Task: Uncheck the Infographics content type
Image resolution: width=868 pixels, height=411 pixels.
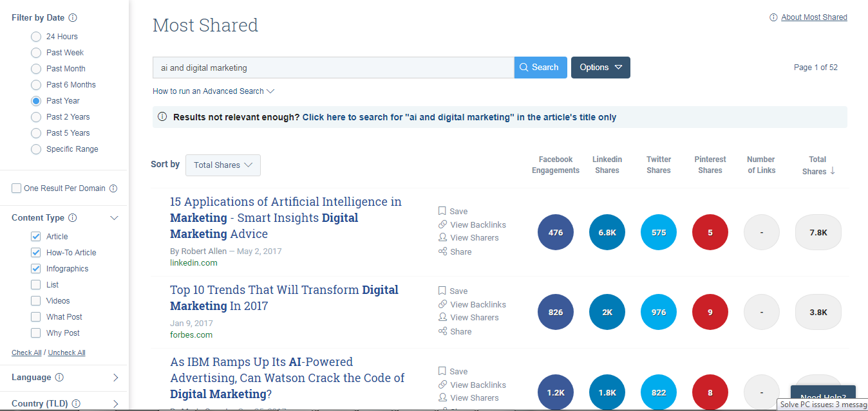Action: click(x=36, y=269)
